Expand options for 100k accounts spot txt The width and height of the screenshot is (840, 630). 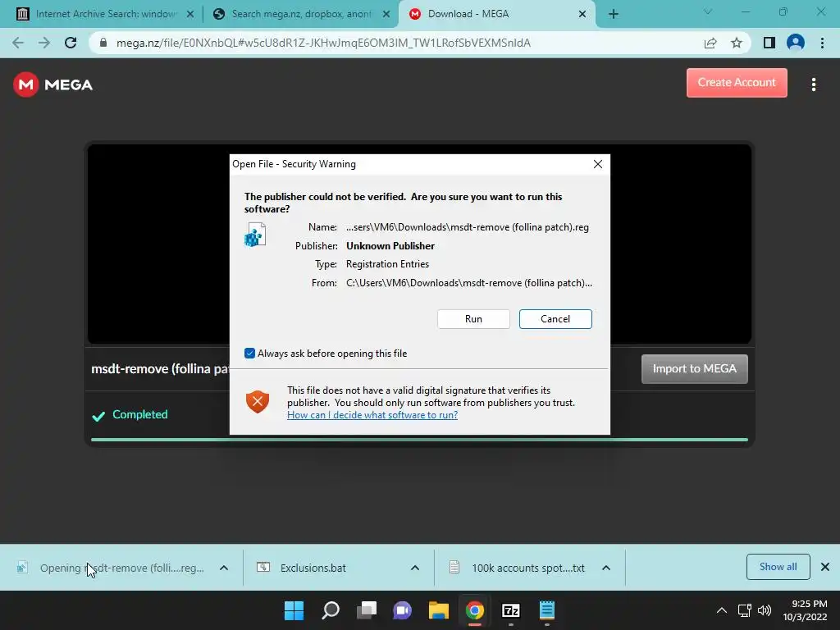[606, 568]
